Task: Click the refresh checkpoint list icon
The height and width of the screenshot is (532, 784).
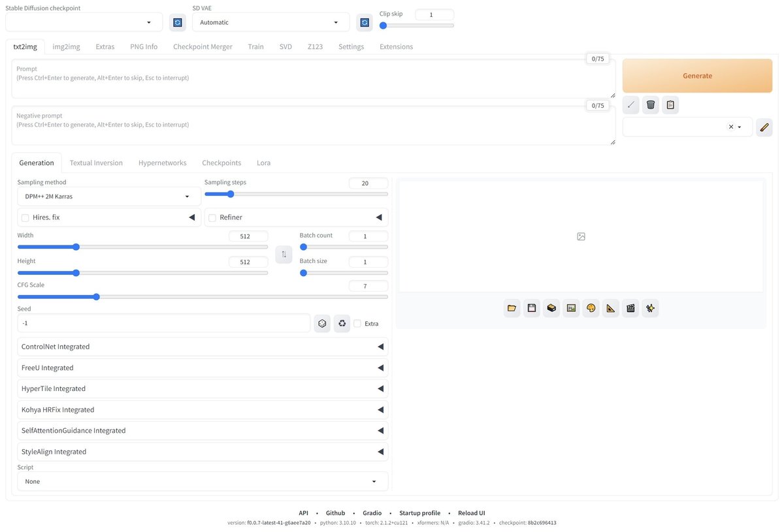Action: coord(177,22)
